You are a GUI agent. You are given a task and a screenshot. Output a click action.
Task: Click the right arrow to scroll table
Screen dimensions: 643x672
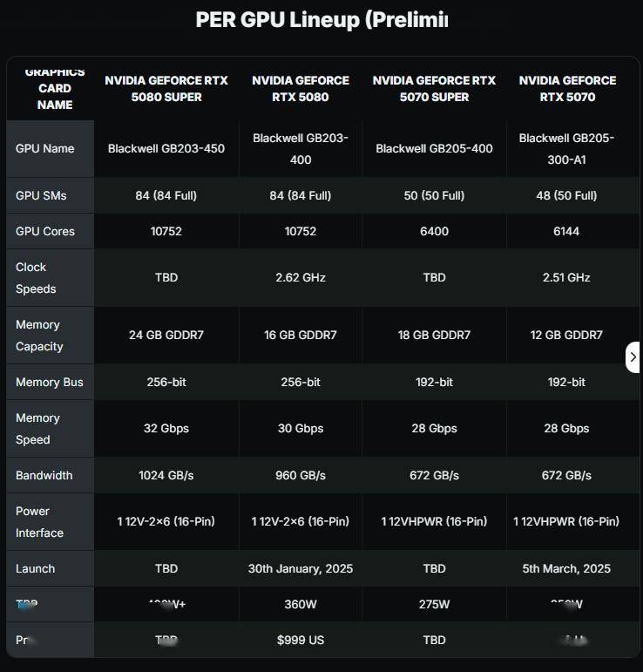(x=633, y=357)
